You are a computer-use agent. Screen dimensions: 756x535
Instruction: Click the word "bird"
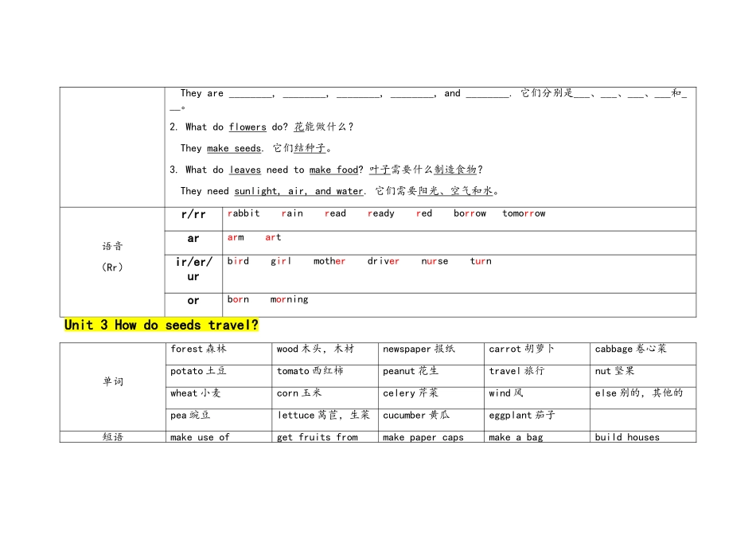(x=238, y=261)
